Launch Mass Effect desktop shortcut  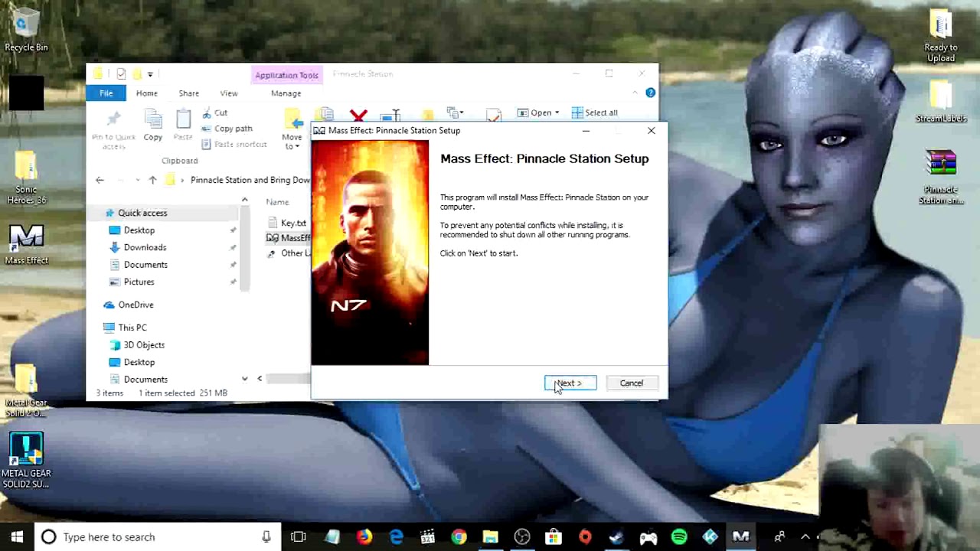point(26,245)
